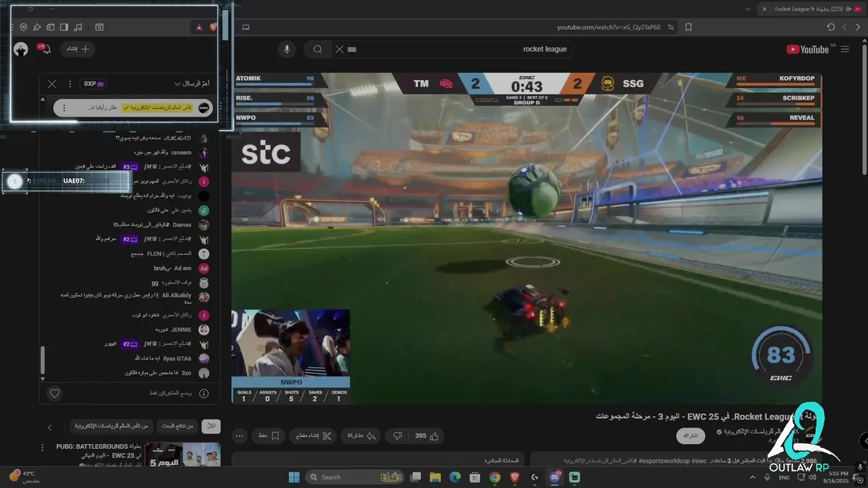
Task: Switch to the Rocket League ft tab
Action: click(x=813, y=9)
